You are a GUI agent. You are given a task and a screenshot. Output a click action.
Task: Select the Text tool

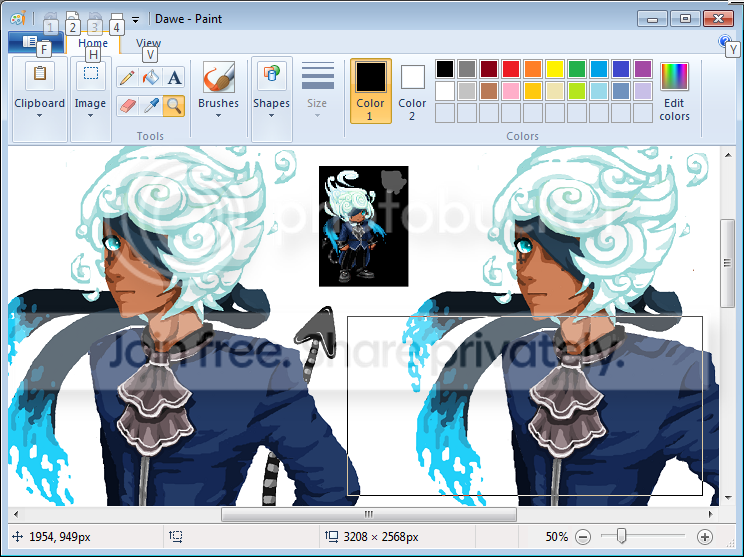[175, 77]
